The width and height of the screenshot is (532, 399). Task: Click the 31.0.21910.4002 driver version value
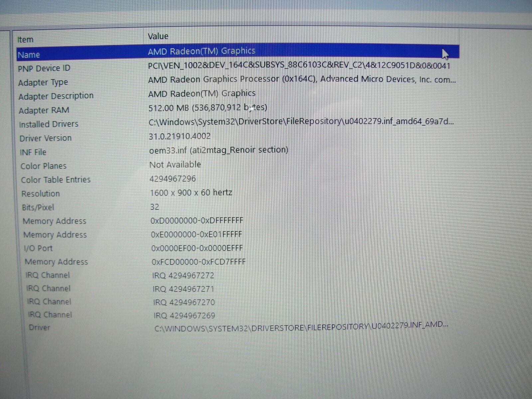(x=180, y=136)
